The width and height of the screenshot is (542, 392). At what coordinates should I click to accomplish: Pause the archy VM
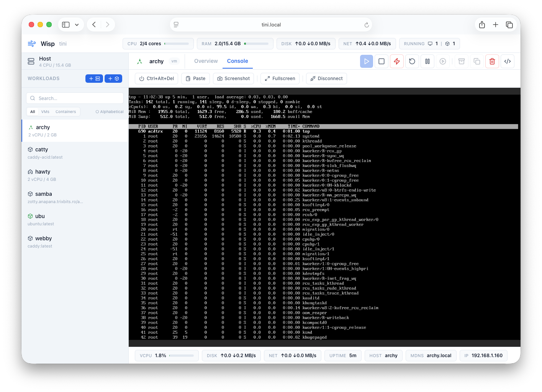[x=427, y=61]
